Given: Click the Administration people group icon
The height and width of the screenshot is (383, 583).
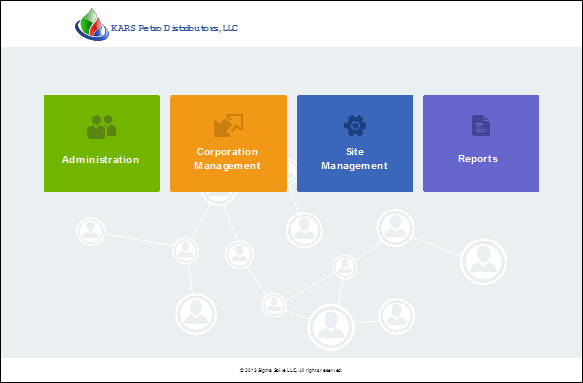Looking at the screenshot, I should tap(102, 127).
